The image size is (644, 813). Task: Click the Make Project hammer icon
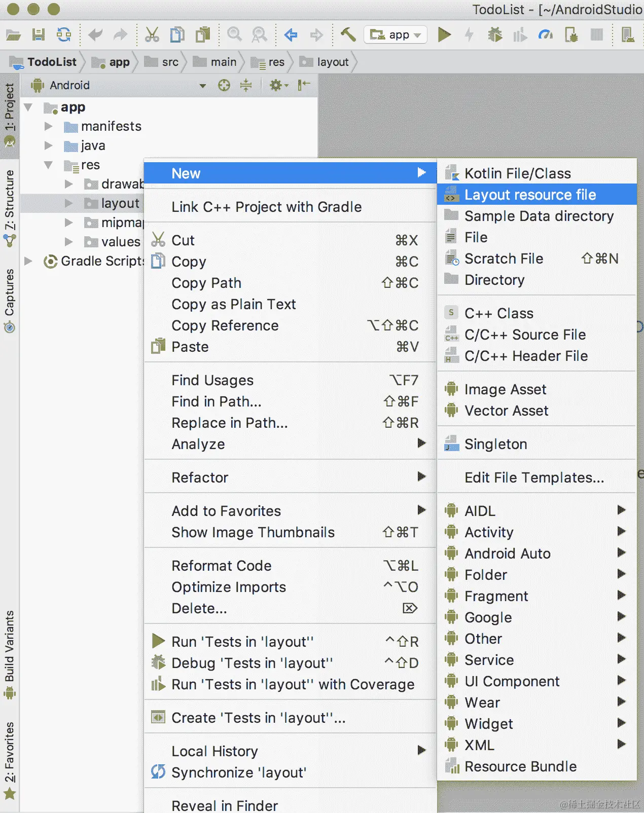pyautogui.click(x=348, y=34)
